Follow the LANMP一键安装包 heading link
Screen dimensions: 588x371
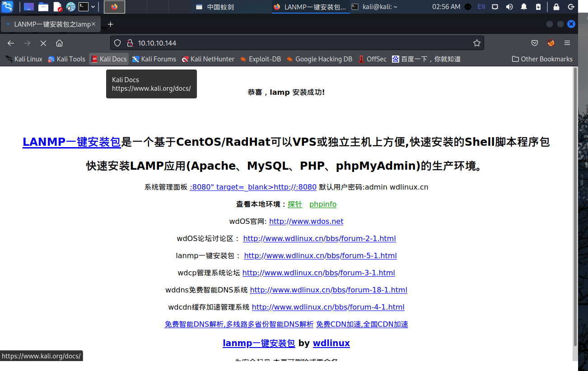tap(72, 142)
